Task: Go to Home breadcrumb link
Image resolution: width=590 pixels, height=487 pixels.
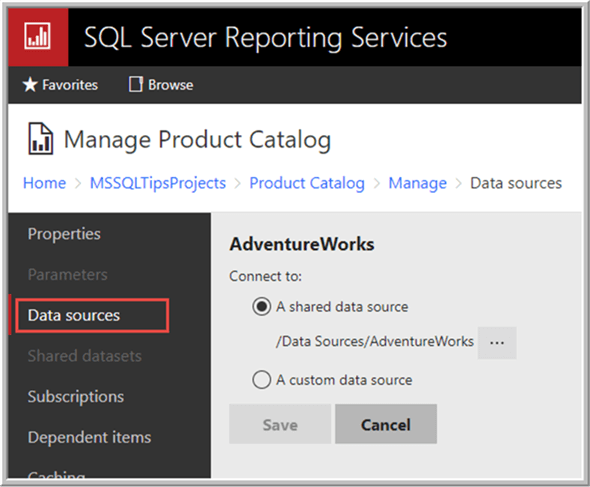Action: pyautogui.click(x=44, y=183)
